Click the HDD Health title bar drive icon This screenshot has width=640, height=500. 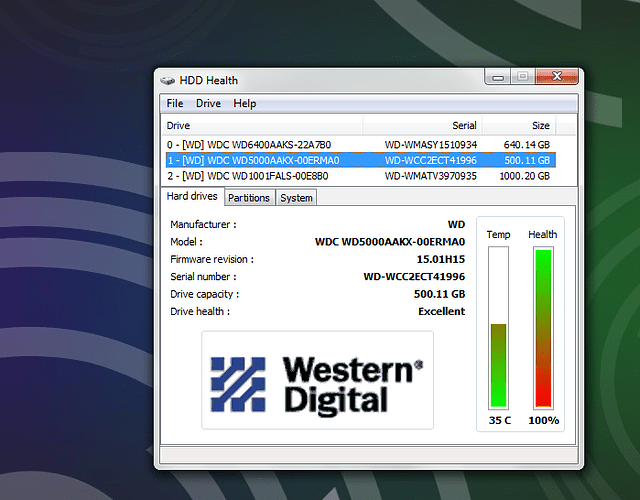click(x=167, y=80)
